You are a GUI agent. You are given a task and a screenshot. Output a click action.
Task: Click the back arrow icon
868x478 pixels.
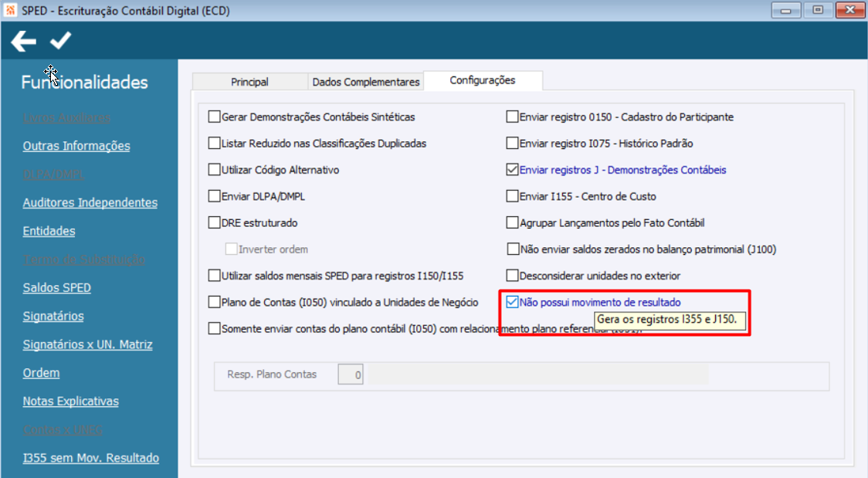click(x=23, y=42)
